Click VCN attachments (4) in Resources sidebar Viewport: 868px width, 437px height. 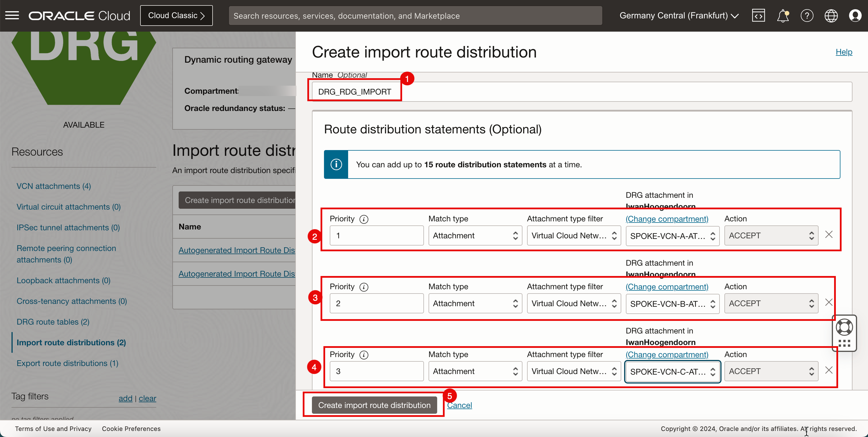coord(53,186)
